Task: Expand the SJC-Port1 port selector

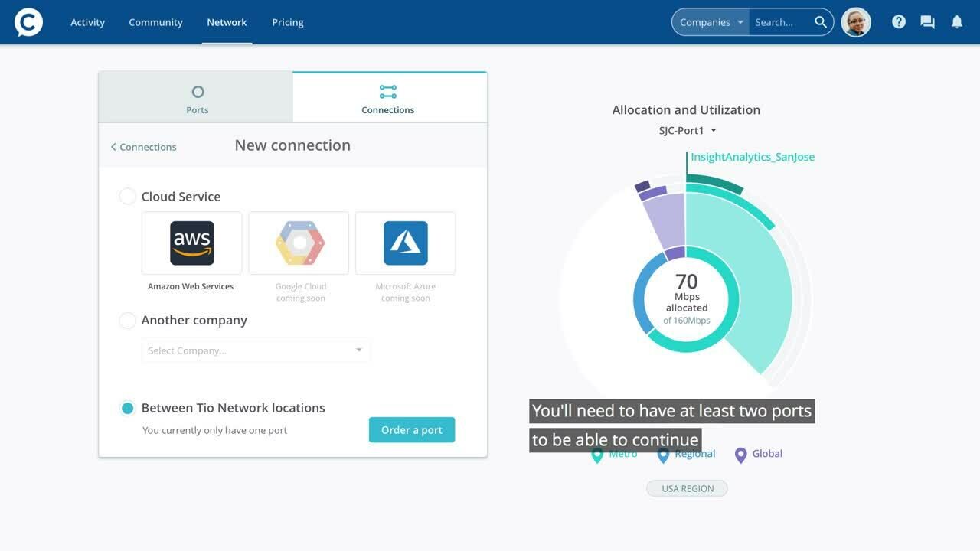Action: click(x=687, y=131)
